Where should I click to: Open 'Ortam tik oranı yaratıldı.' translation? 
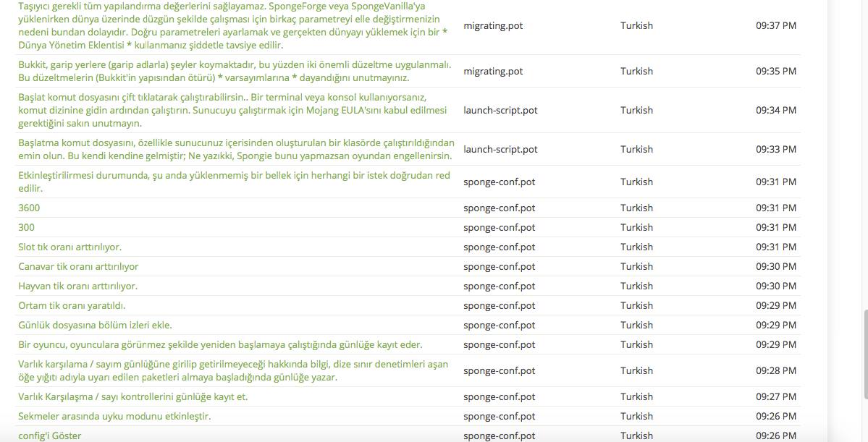pos(72,305)
